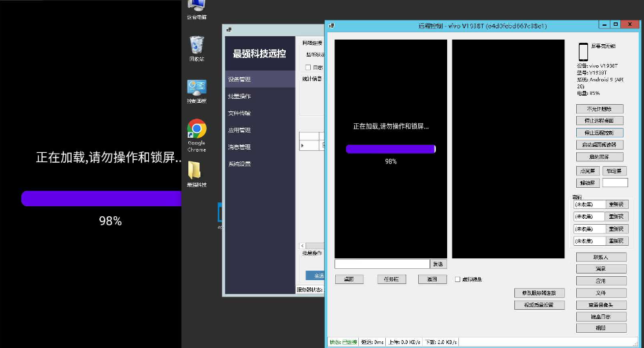Click the 任务栏 button

(x=391, y=279)
